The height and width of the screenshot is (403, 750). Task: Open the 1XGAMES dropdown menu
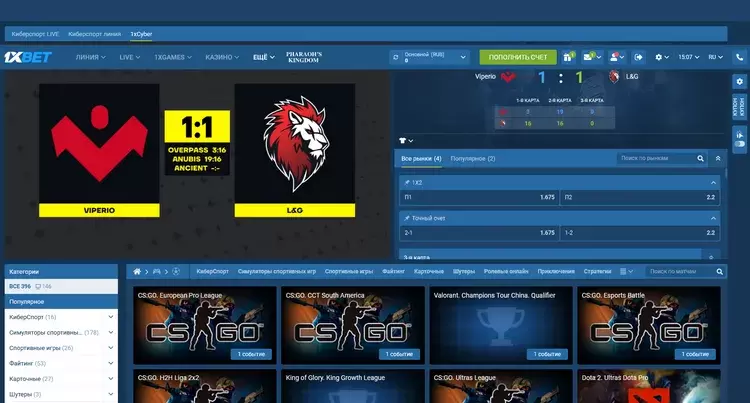(173, 57)
